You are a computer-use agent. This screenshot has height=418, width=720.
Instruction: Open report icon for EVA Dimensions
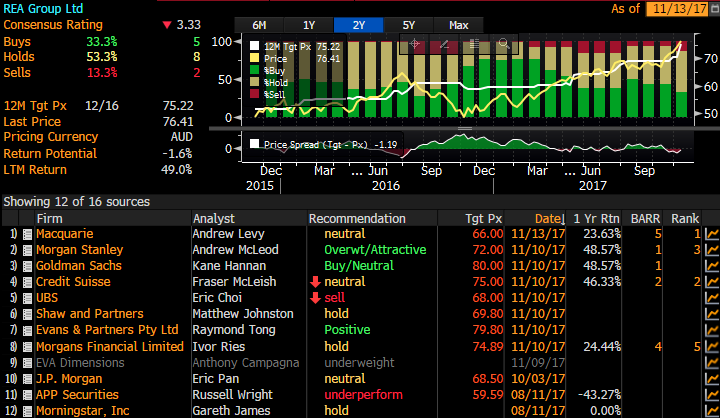(x=28, y=363)
